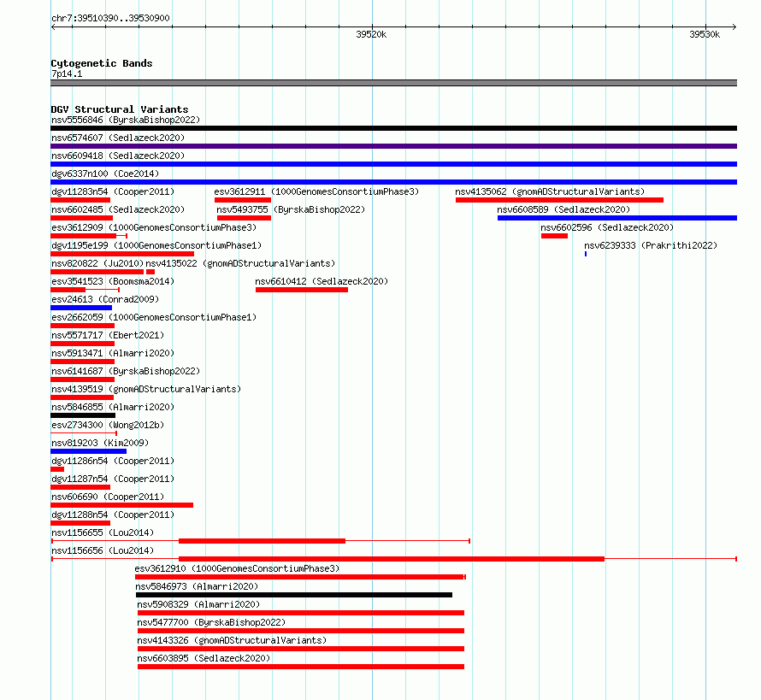Open nsv1156656 (Lou2014) label

(103, 550)
